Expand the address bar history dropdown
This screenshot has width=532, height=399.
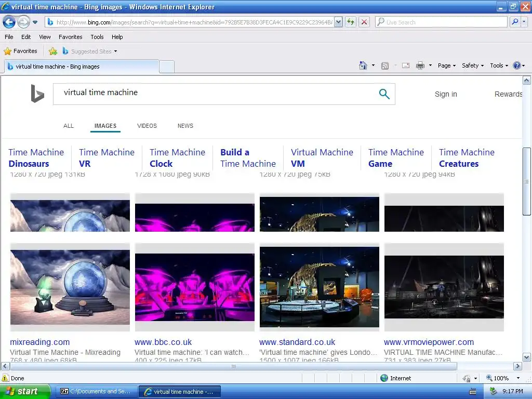tap(338, 22)
